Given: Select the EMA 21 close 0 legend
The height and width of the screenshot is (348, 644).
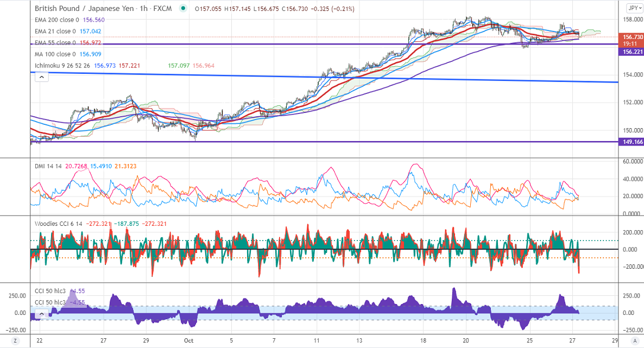Looking at the screenshot, I should pos(55,31).
